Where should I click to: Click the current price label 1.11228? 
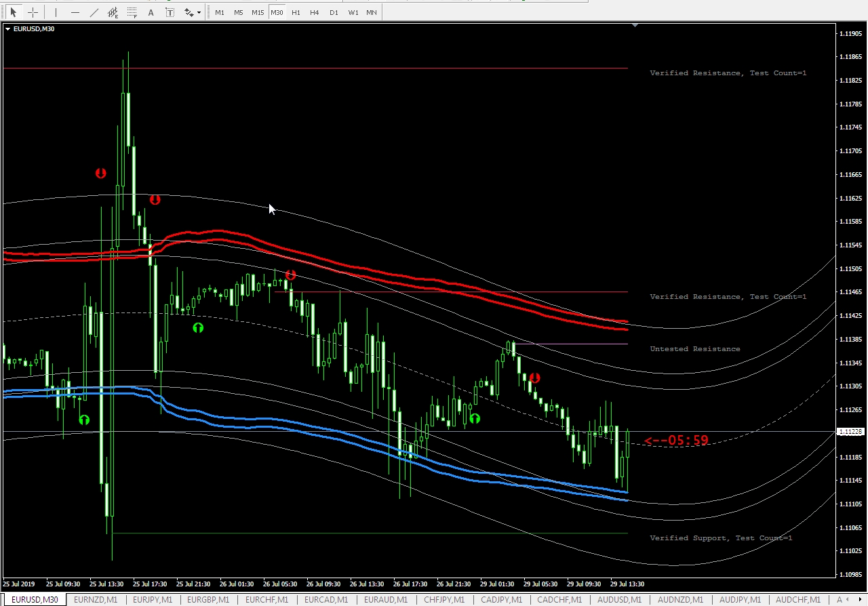(x=851, y=432)
